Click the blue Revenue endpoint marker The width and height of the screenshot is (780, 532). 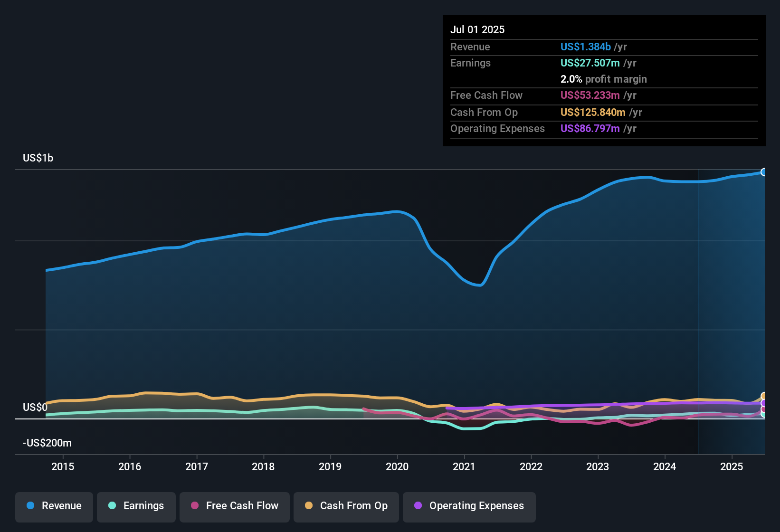coord(763,172)
